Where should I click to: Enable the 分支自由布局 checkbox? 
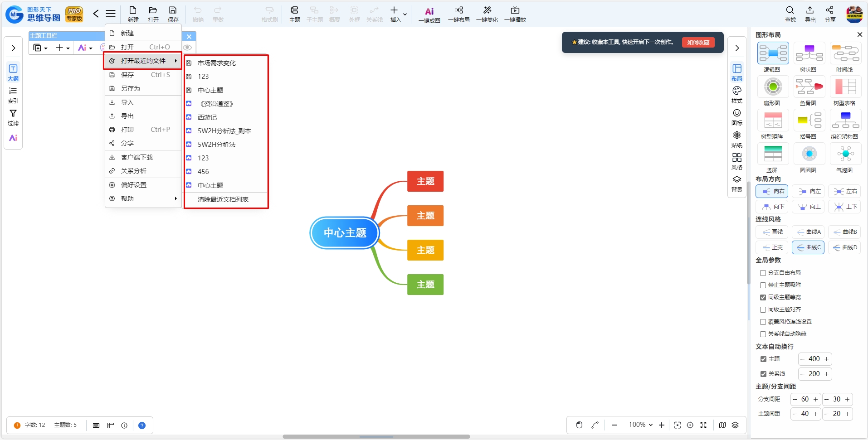pos(763,273)
